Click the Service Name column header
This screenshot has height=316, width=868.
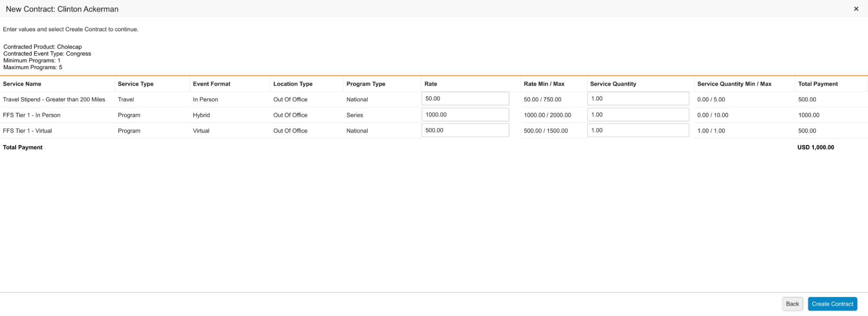tap(22, 84)
